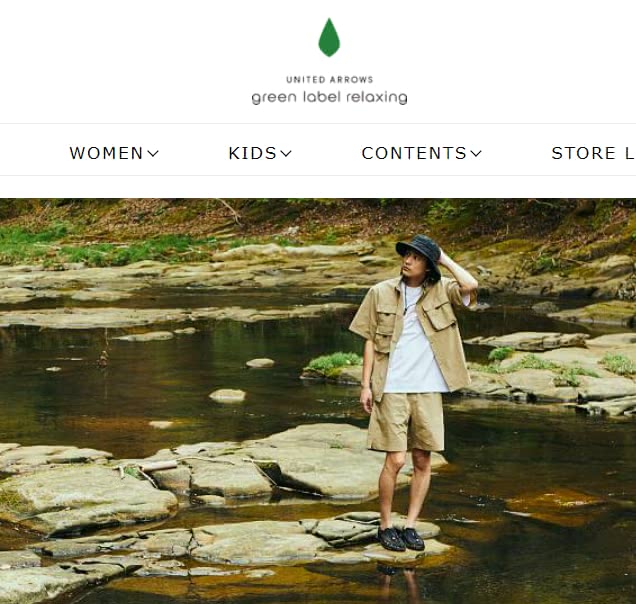Click the small grass tuft beside model
Screen dimensions: 636x604
334,362
